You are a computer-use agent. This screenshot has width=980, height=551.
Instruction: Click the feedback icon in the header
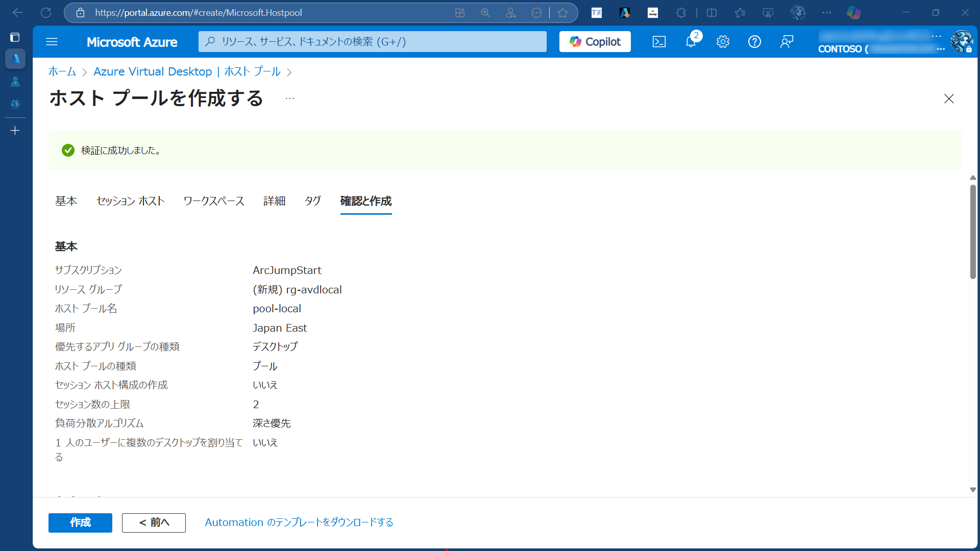(787, 42)
